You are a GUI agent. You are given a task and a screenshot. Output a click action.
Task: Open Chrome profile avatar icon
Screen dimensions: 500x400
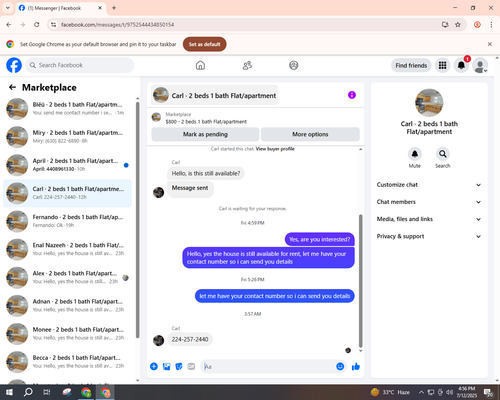pos(477,25)
